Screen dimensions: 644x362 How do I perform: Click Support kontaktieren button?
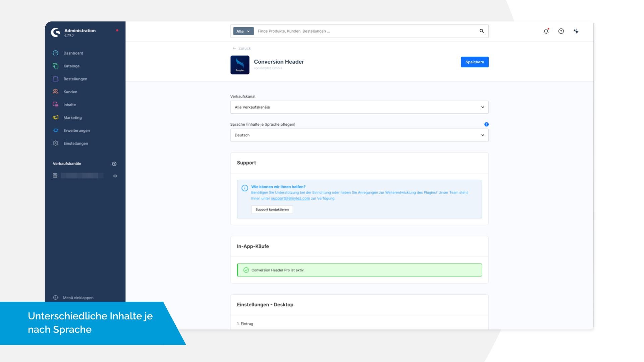pyautogui.click(x=272, y=209)
